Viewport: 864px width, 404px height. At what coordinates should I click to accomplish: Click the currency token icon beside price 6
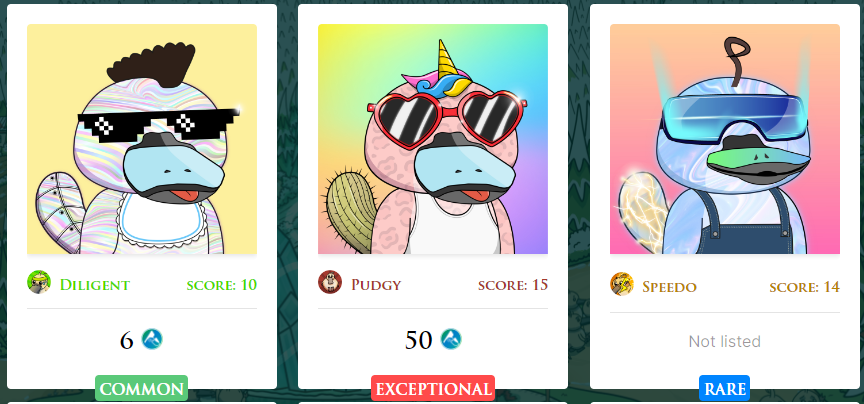152,339
